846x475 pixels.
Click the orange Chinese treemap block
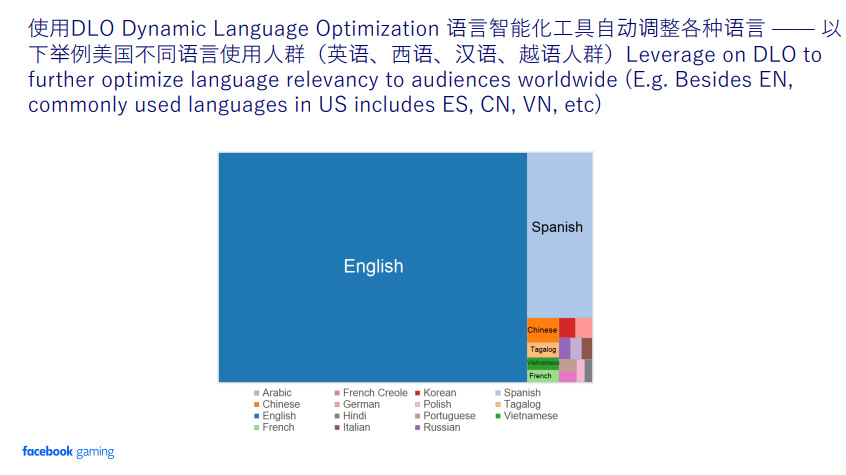pyautogui.click(x=543, y=330)
